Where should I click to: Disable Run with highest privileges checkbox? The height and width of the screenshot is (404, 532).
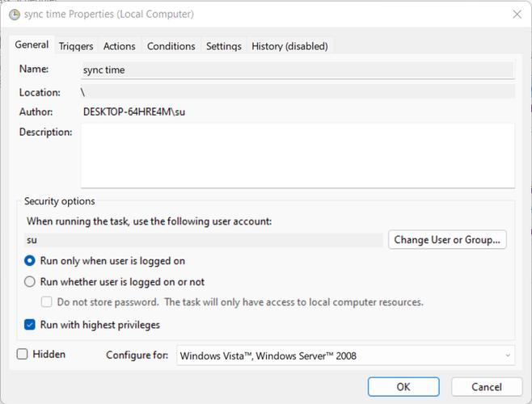click(x=30, y=325)
